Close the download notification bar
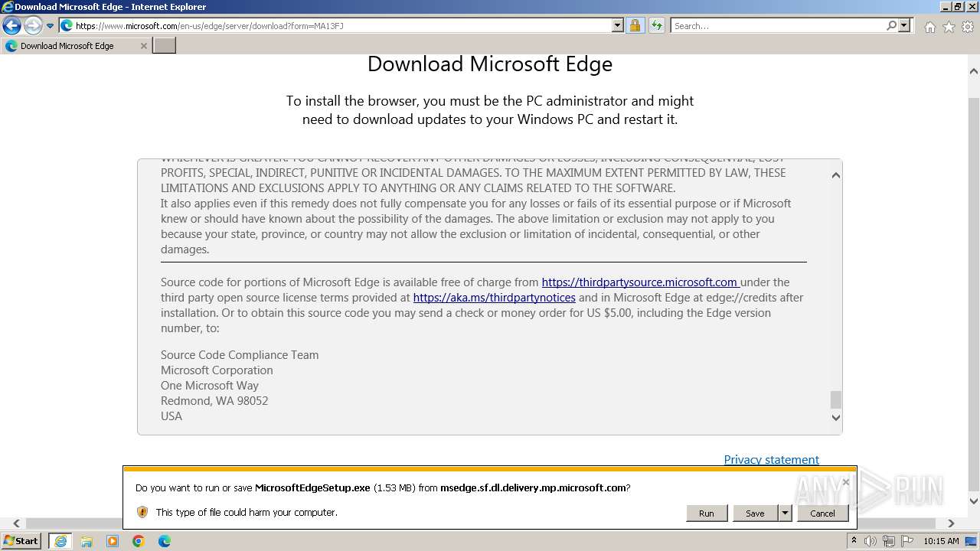This screenshot has width=980, height=551. click(845, 481)
